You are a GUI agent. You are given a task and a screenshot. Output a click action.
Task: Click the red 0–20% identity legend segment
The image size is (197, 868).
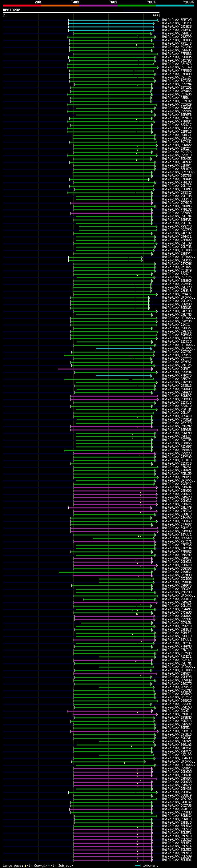tap(22, 6)
